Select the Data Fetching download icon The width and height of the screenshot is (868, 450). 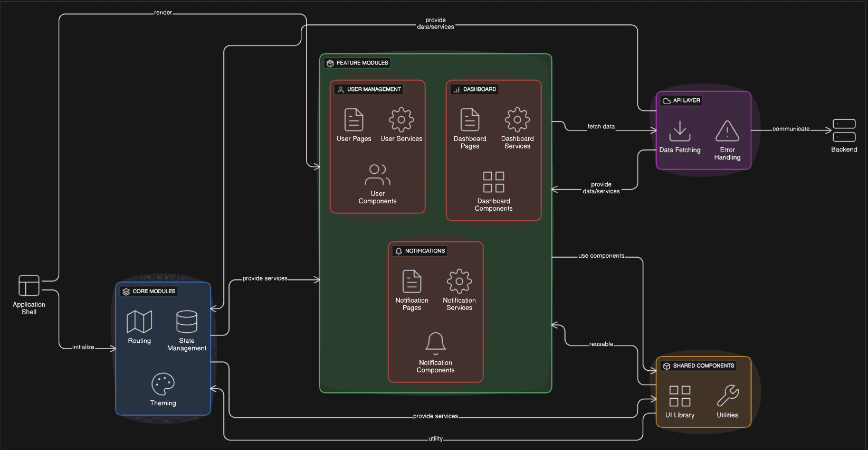(x=680, y=131)
